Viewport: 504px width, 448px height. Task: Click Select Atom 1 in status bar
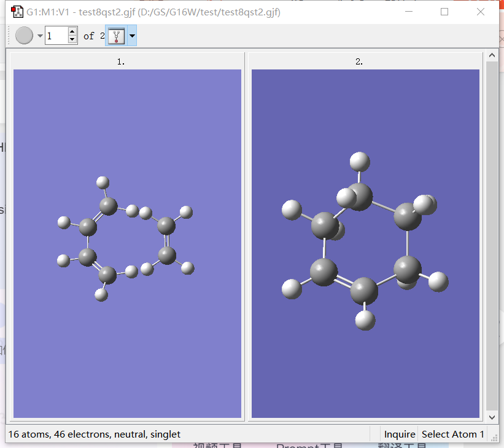click(x=452, y=434)
